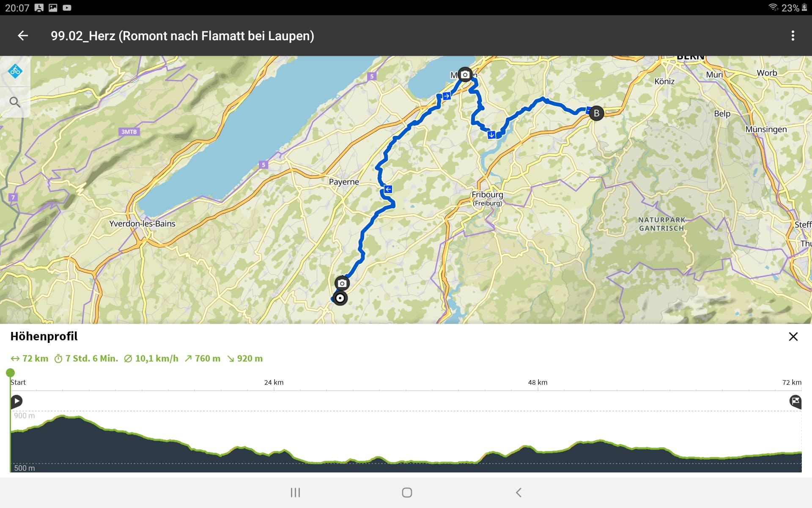The height and width of the screenshot is (508, 812).
Task: Tap the down-arrow direction waypoint on the route
Action: pyautogui.click(x=491, y=135)
